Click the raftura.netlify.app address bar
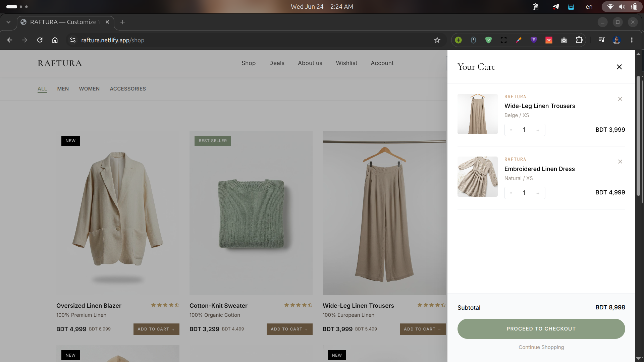The width and height of the screenshot is (644, 362). 255,40
